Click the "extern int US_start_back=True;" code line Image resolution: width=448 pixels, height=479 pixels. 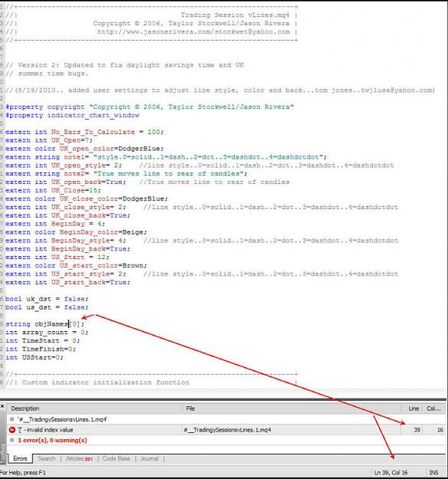68,282
